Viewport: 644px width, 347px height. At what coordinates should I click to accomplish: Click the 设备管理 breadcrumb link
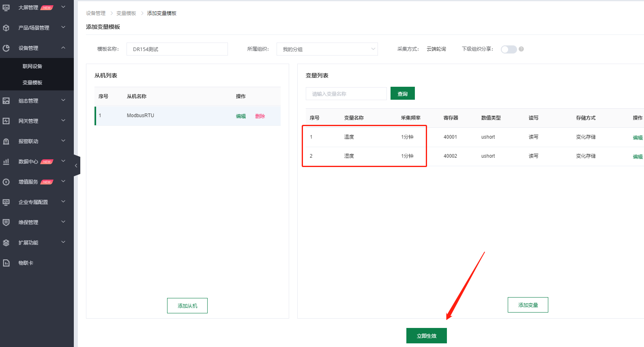(x=96, y=13)
